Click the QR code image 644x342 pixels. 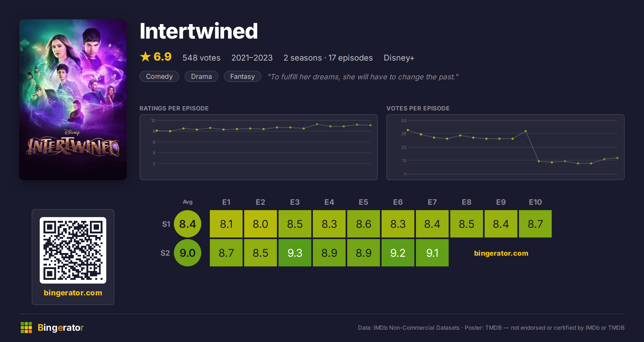coord(73,250)
